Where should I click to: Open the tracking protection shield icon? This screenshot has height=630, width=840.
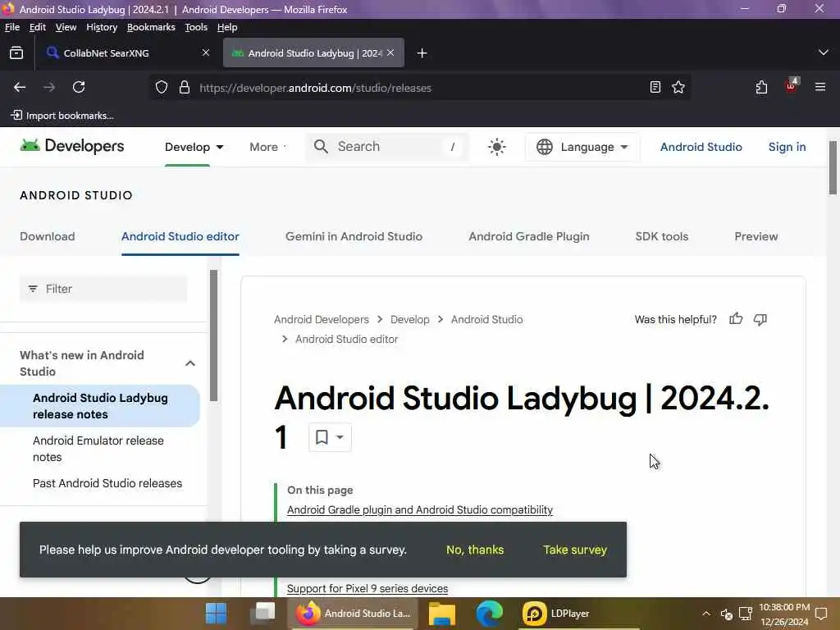[162, 87]
